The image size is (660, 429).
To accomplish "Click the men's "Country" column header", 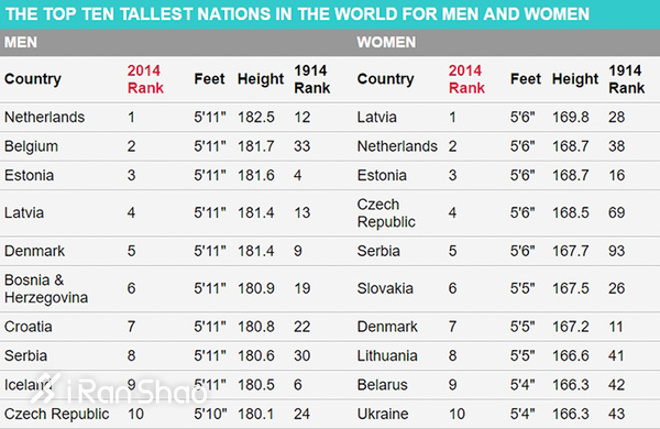I will click(x=33, y=79).
